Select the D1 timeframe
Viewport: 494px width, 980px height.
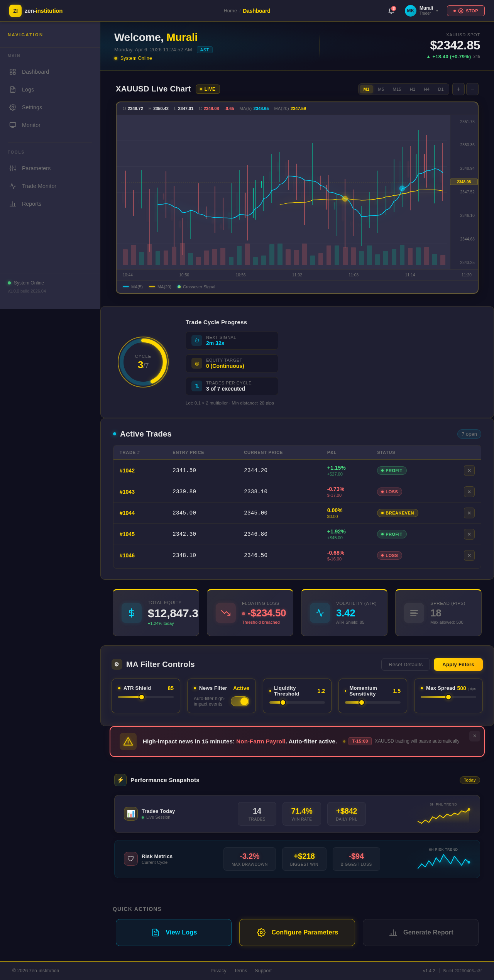tap(441, 89)
